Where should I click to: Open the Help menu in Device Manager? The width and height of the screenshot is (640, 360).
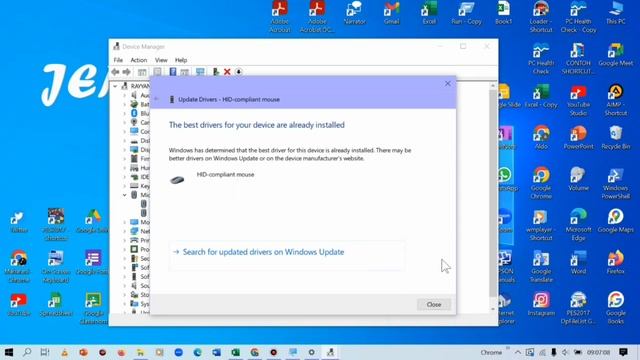(181, 60)
